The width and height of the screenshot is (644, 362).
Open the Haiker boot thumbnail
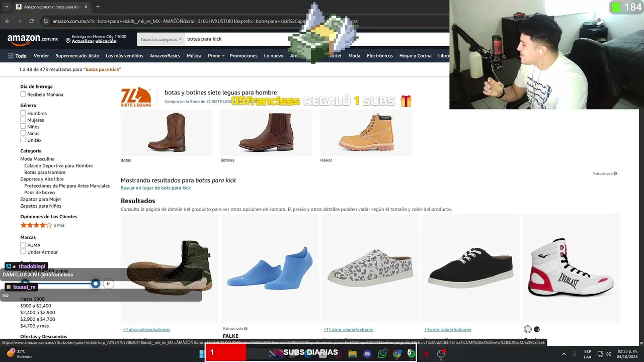pos(366,133)
